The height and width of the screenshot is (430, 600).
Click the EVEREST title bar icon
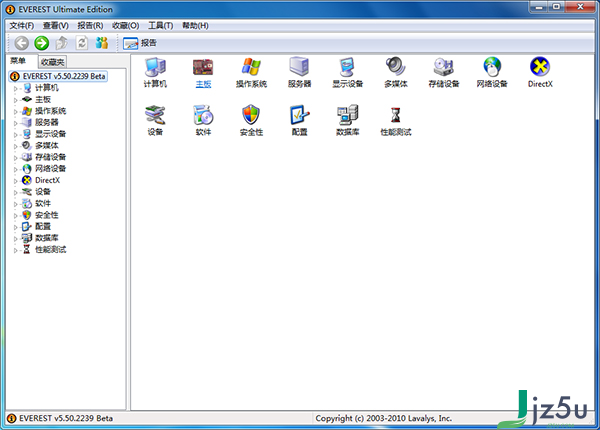click(x=11, y=10)
